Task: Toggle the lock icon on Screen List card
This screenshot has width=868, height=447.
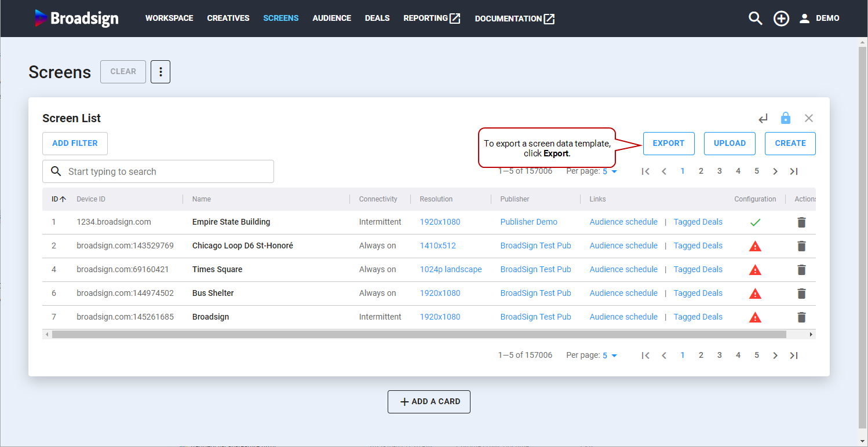Action: pyautogui.click(x=786, y=118)
